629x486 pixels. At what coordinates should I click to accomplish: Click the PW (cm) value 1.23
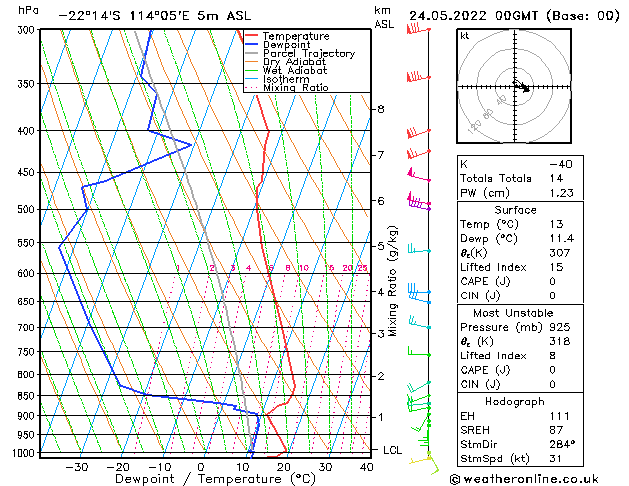click(562, 192)
